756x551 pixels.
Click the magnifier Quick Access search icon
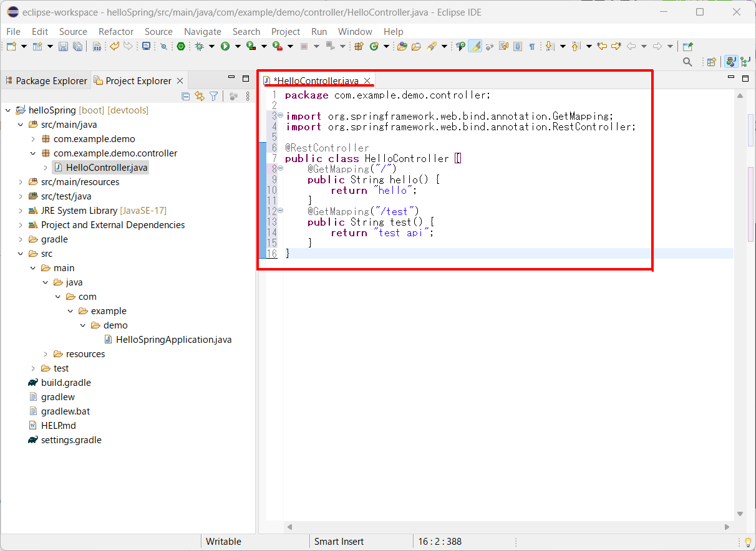pyautogui.click(x=687, y=62)
